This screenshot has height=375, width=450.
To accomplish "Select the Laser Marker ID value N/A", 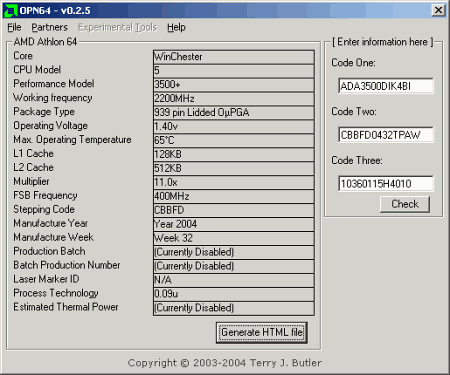I will coord(234,281).
